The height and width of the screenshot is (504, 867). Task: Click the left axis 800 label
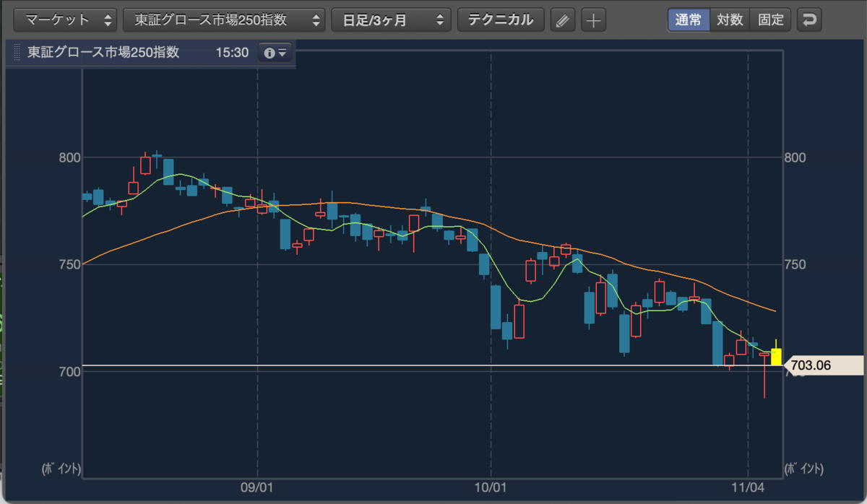(x=69, y=157)
